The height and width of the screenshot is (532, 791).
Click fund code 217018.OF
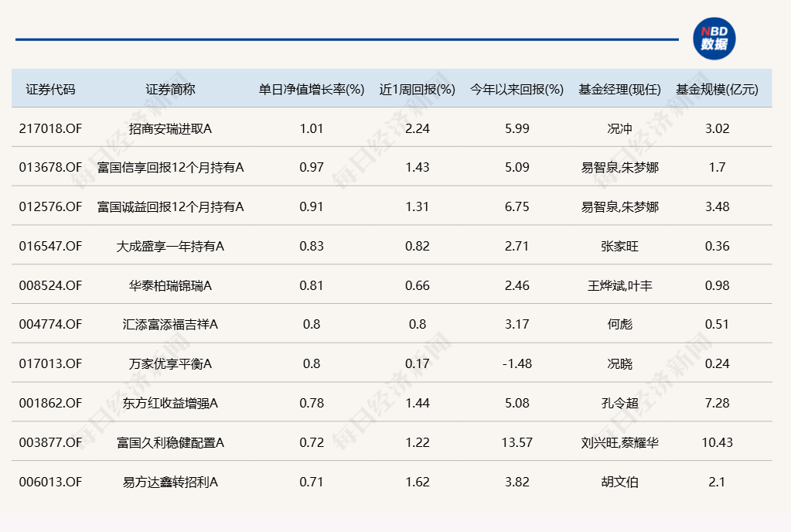50,128
